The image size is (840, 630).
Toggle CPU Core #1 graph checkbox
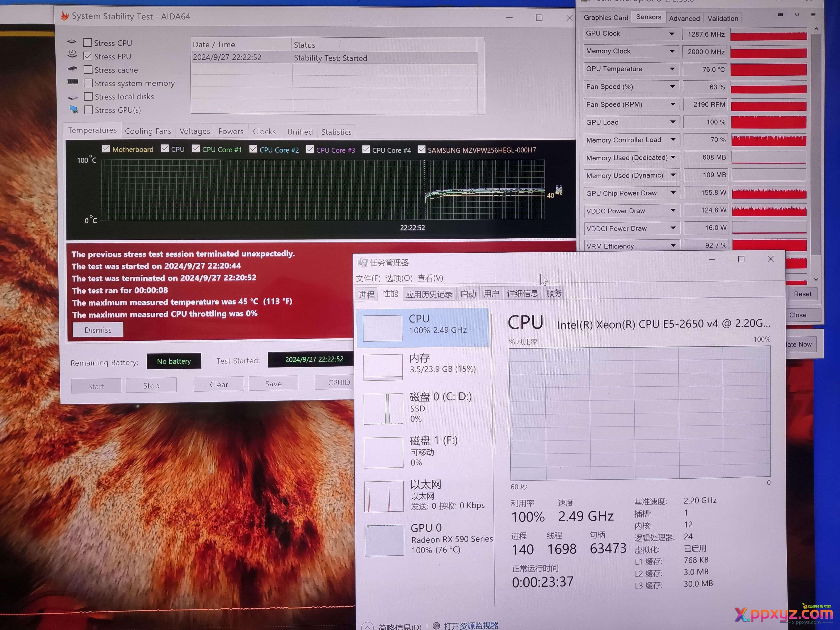196,148
